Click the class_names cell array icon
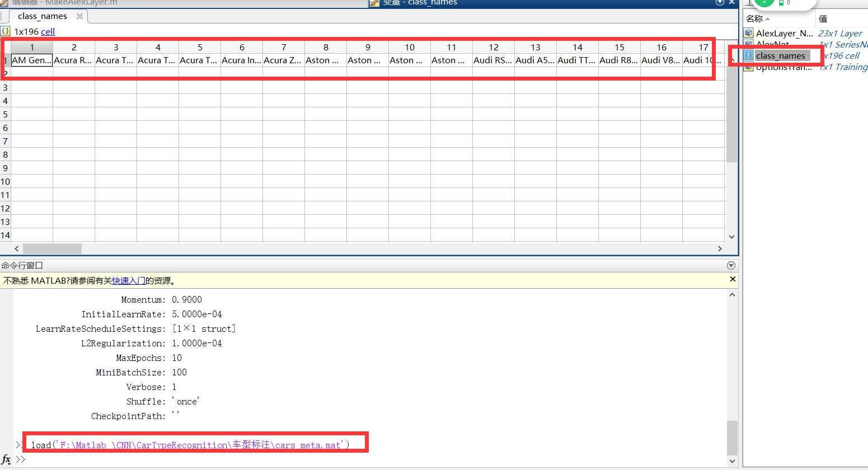This screenshot has height=470, width=868. (749, 56)
